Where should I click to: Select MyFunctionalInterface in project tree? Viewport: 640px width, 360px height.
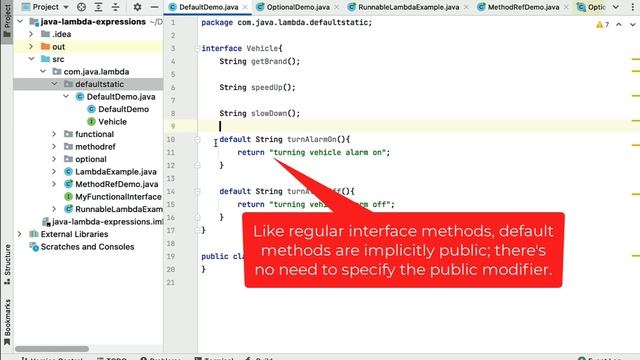(x=113, y=197)
